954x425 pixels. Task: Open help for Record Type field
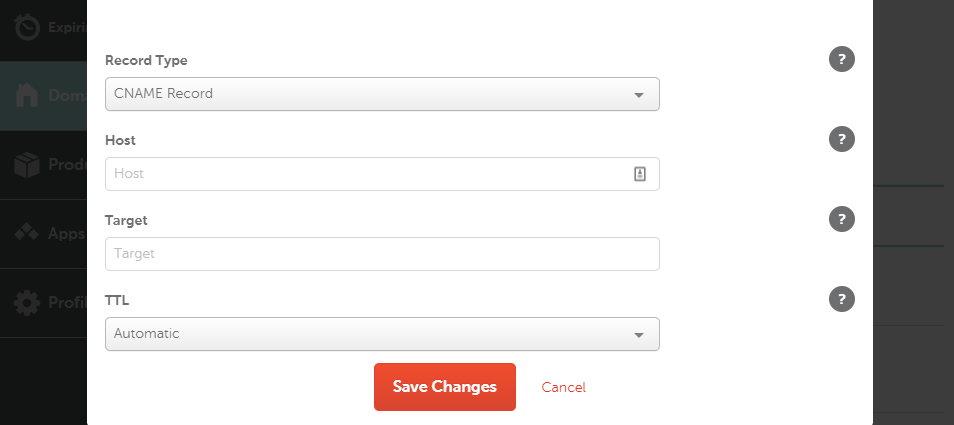[842, 60]
